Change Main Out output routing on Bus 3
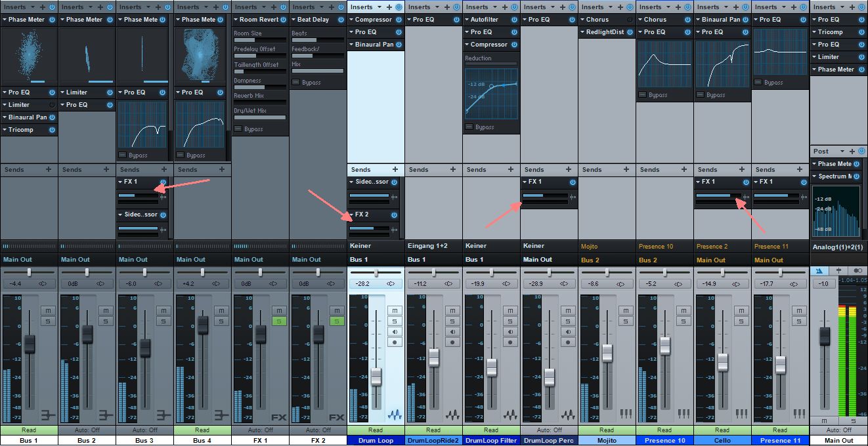 (x=144, y=260)
